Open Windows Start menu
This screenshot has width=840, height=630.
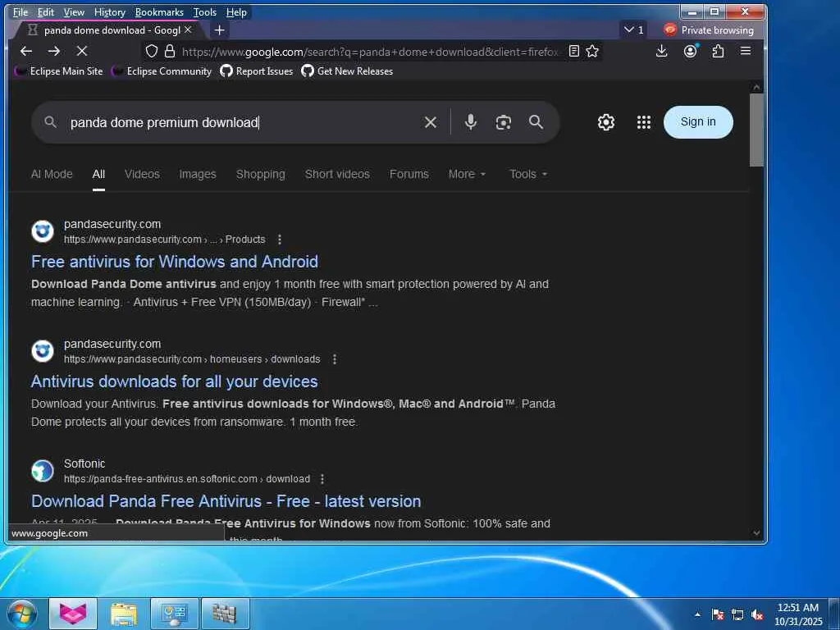(22, 614)
